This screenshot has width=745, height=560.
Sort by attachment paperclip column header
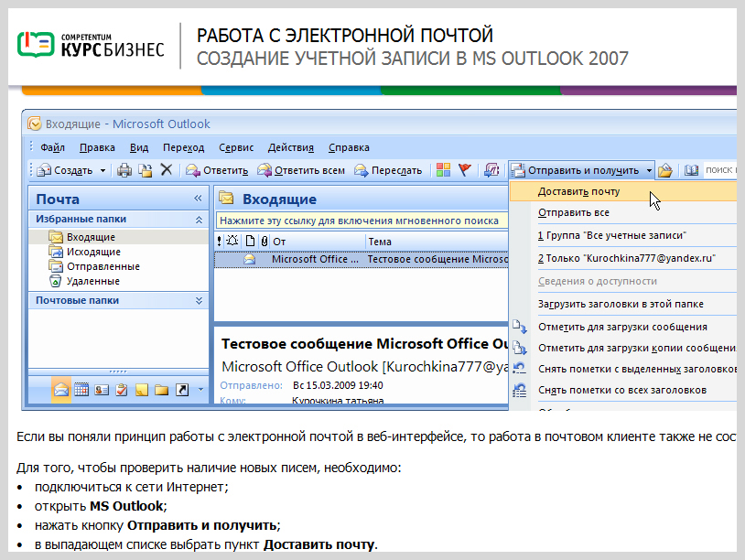265,242
